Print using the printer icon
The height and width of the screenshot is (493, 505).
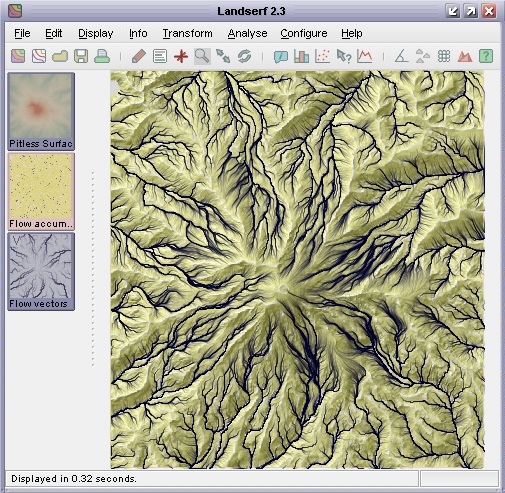(102, 56)
